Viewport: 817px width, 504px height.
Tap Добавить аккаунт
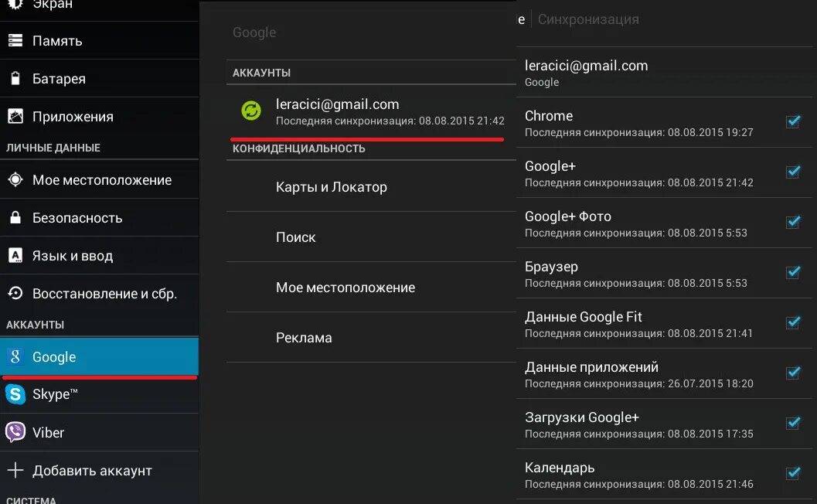click(x=99, y=471)
